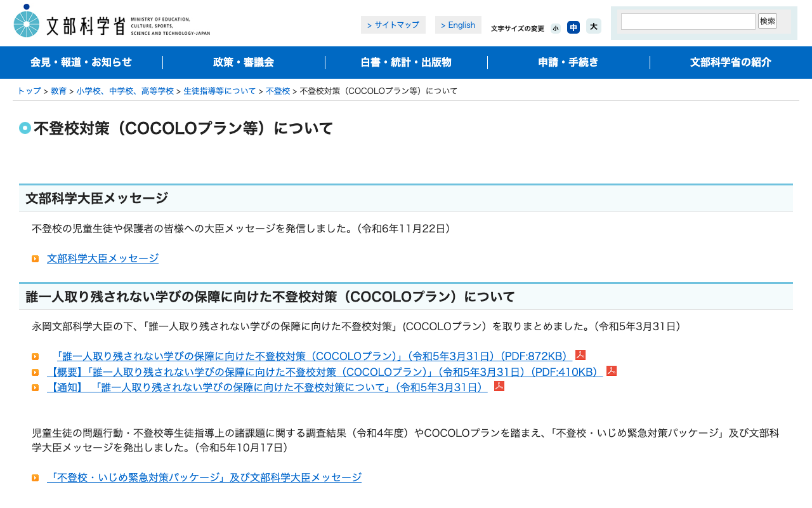Click orange bullet beside 文部科学大臣メッセージ link
This screenshot has width=812, height=508.
click(x=36, y=258)
